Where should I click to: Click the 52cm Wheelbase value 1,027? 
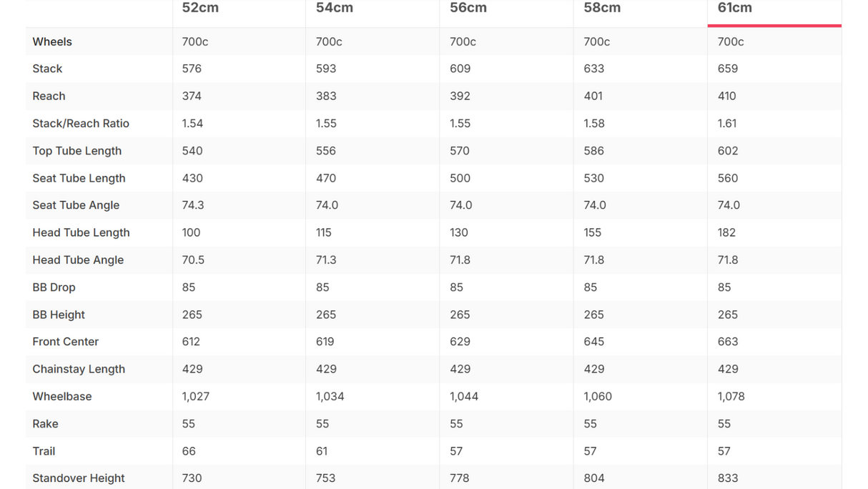pyautogui.click(x=195, y=396)
